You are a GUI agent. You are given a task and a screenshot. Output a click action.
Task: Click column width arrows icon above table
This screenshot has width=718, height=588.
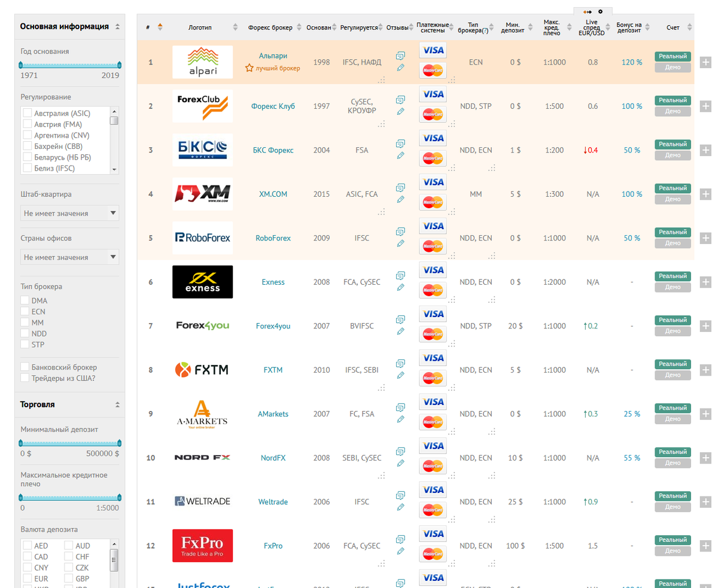click(588, 11)
